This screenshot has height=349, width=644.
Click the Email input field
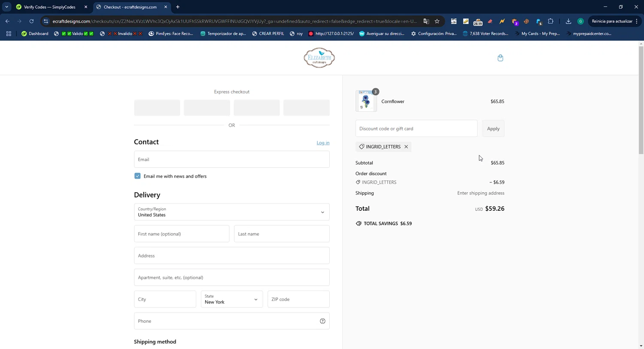click(231, 159)
